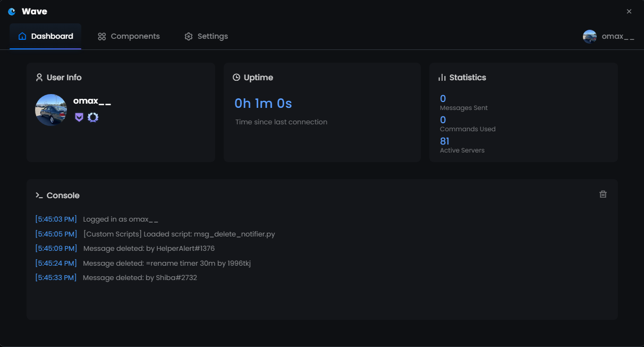Click the clock icon beside Uptime
644x347 pixels.
tap(236, 77)
